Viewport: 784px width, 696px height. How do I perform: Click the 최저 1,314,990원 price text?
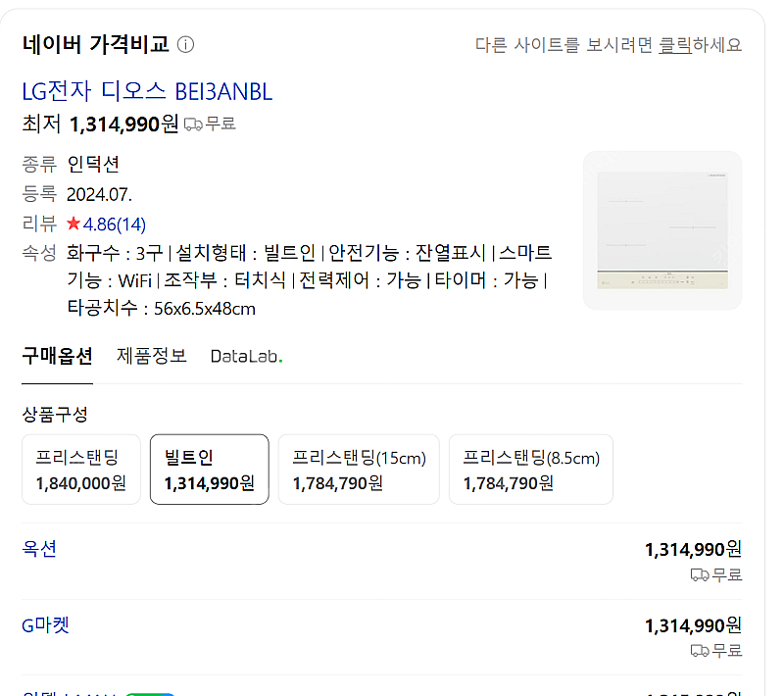point(100,124)
